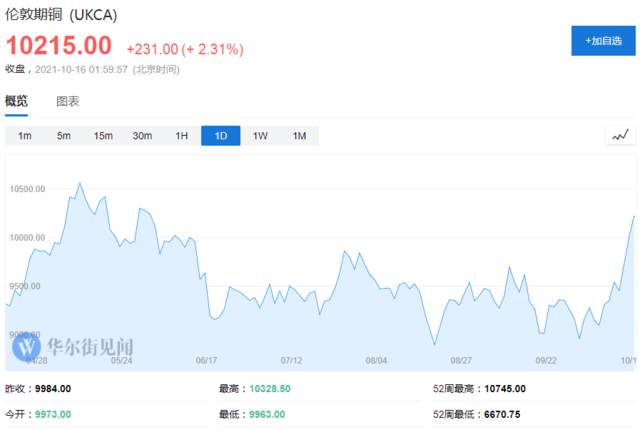Click the 07/12 date label

click(x=291, y=360)
